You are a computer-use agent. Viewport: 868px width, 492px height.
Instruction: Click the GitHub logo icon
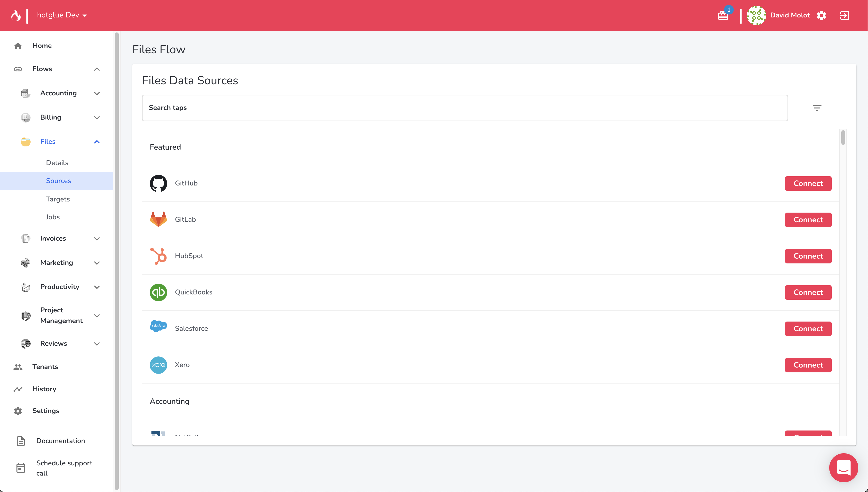point(158,183)
